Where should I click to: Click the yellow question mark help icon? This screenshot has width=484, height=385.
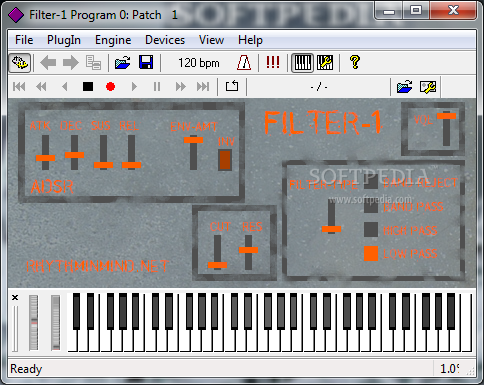coord(355,62)
